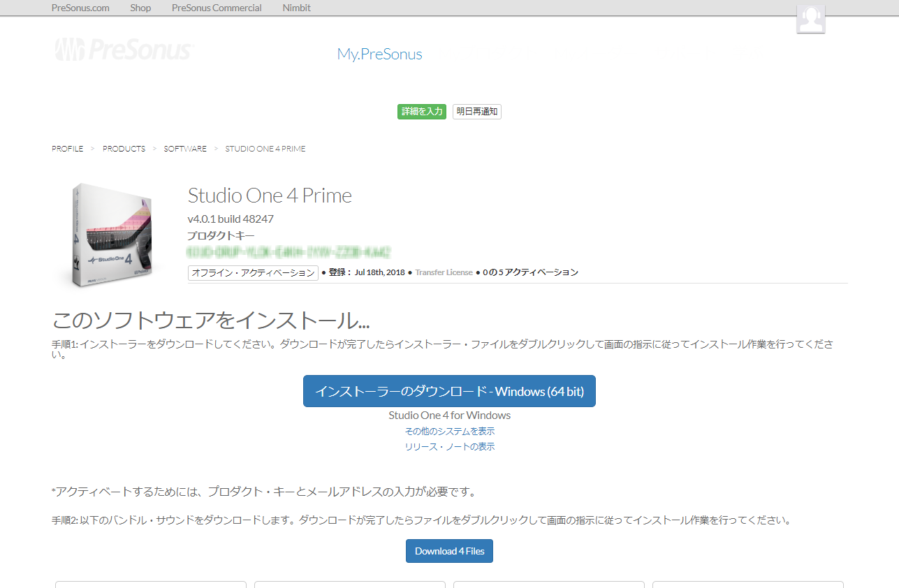Screen dimensions: 899x588
Task: Show その他のシステムを表示 link
Action: [450, 431]
